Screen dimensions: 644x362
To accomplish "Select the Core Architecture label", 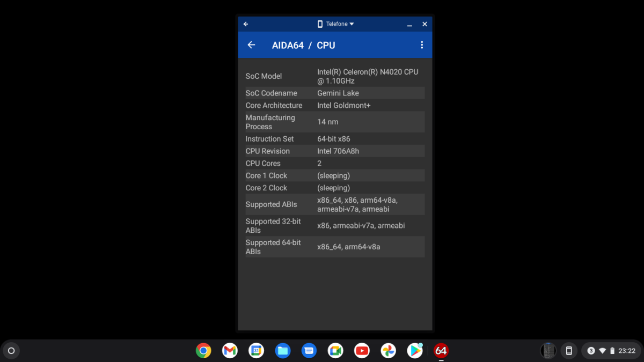I will (x=274, y=105).
